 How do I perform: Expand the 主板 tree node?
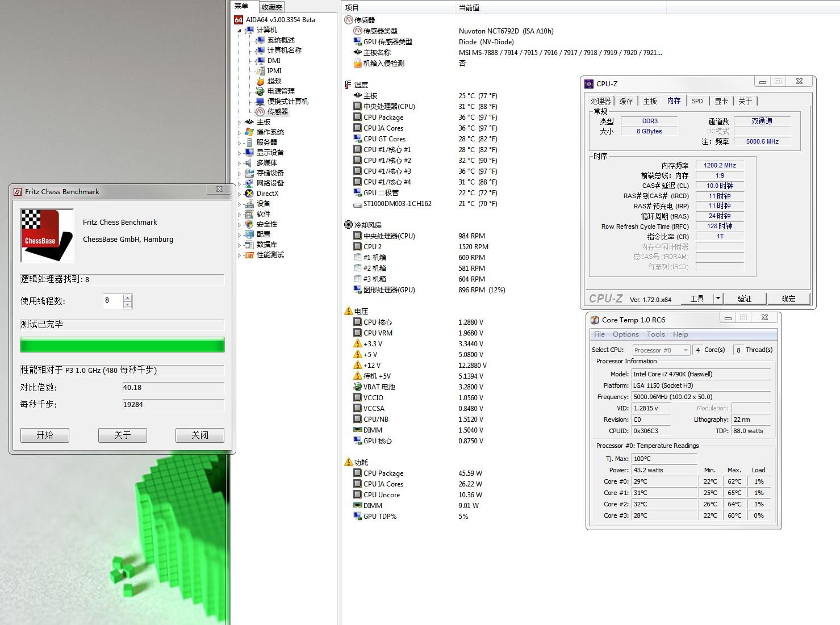240,122
